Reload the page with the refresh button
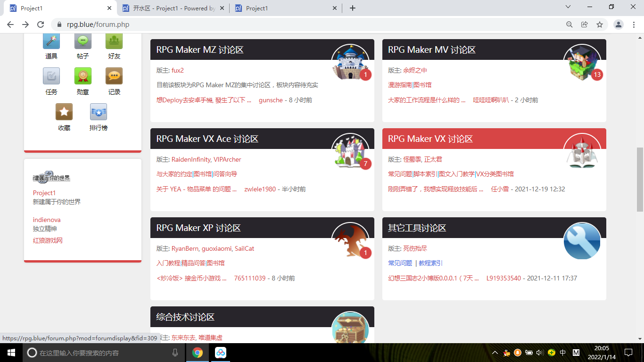Image resolution: width=644 pixels, height=362 pixels. point(41,25)
